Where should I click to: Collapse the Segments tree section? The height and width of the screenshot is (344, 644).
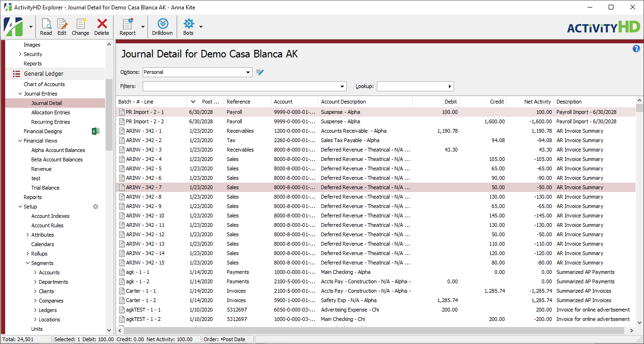(x=27, y=263)
